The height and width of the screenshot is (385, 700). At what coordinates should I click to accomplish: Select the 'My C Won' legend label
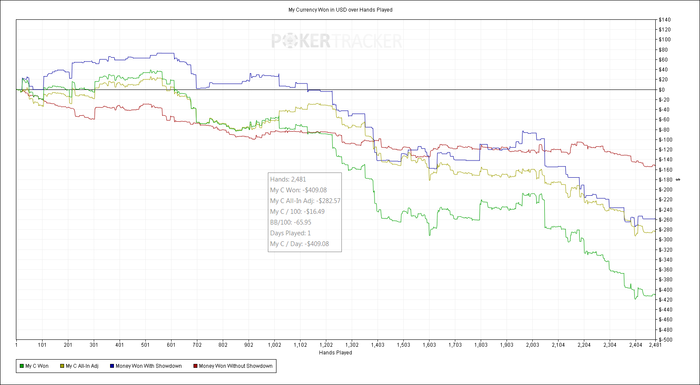pos(37,366)
